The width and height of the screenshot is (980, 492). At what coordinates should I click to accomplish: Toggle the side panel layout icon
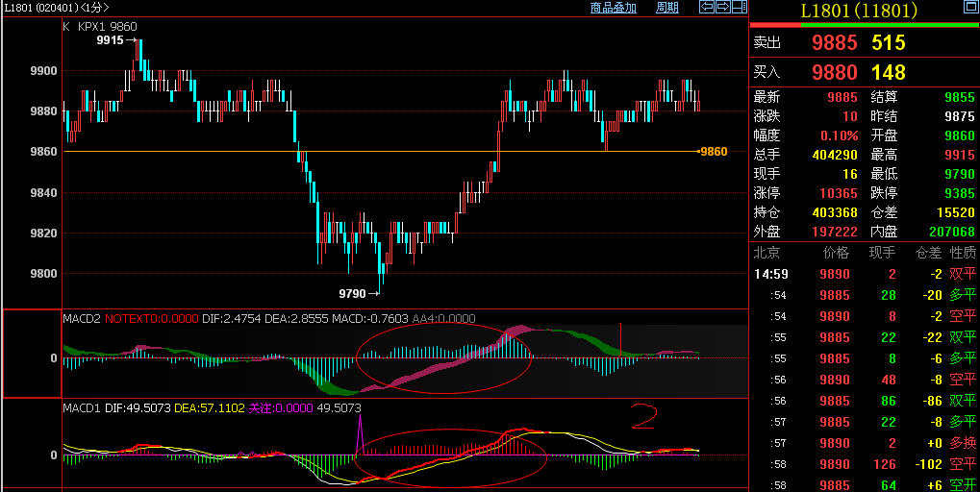(739, 8)
